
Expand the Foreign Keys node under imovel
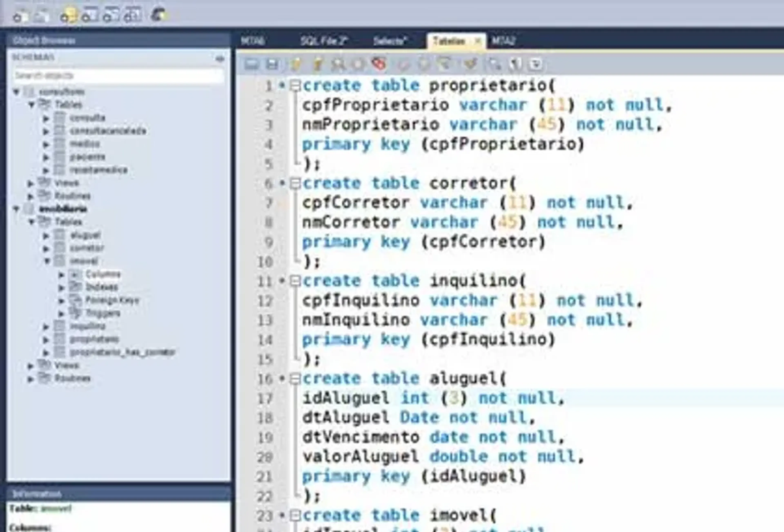click(x=61, y=301)
